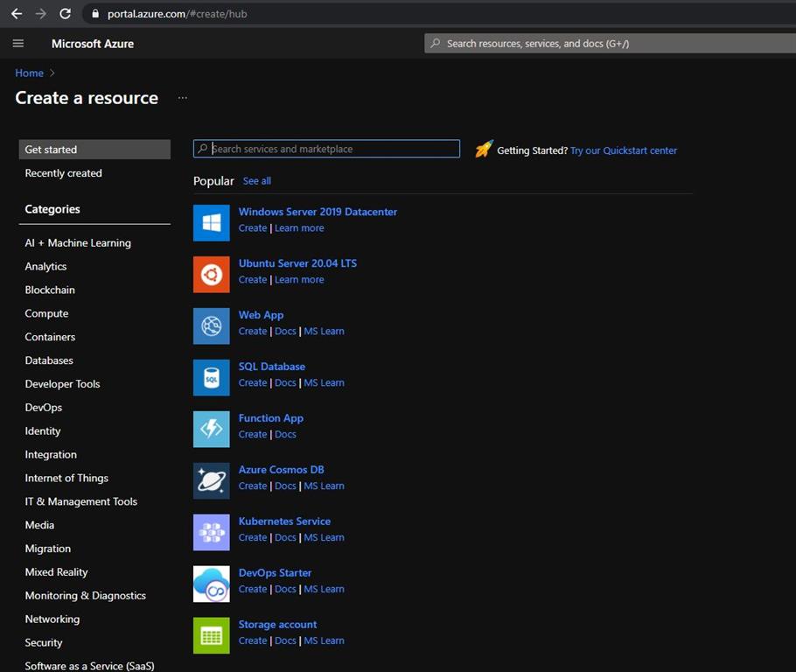This screenshot has height=672, width=796.
Task: Click See all popular resources
Action: [x=256, y=181]
